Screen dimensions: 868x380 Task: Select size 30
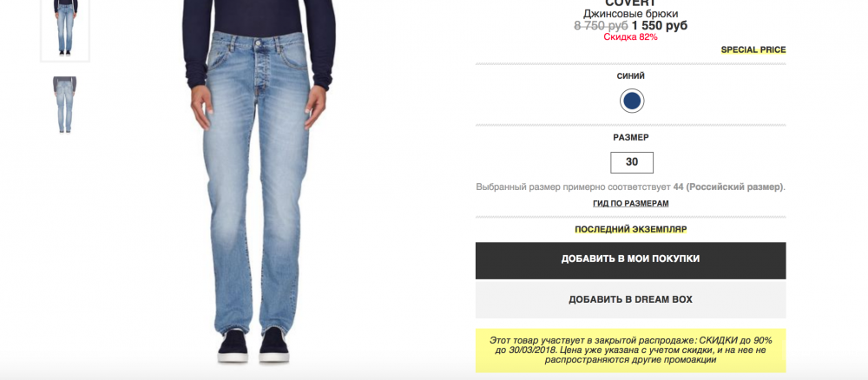(x=631, y=162)
